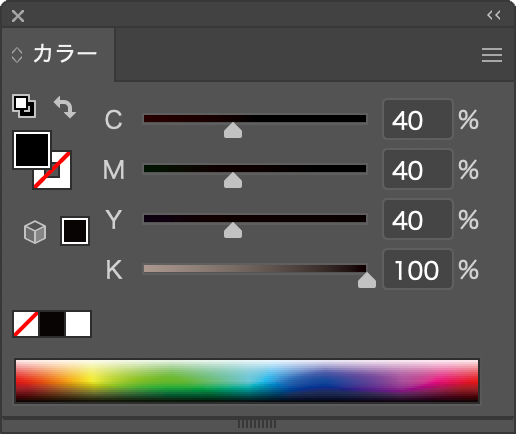
Task: Select the in-gamut black color square
Action: click(x=75, y=231)
